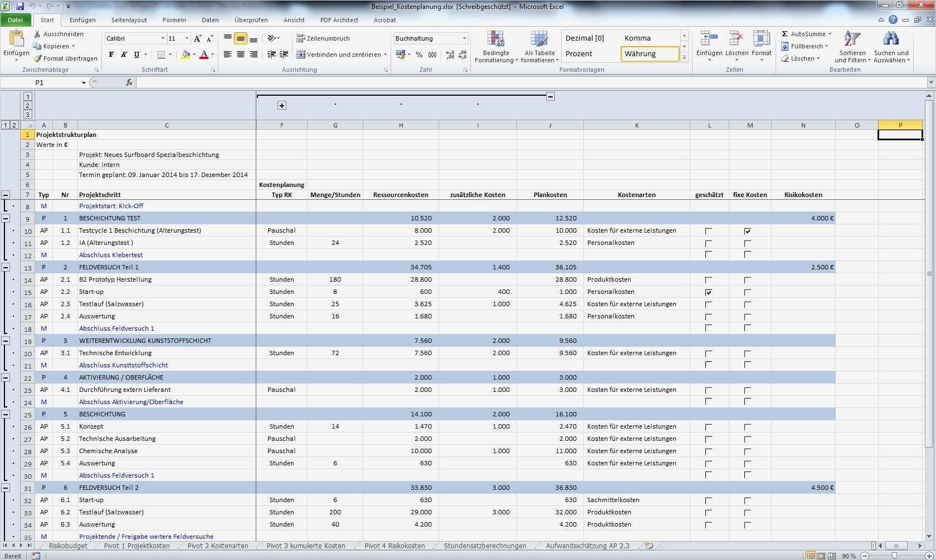Apply bold formatting with the F icon

pos(110,54)
